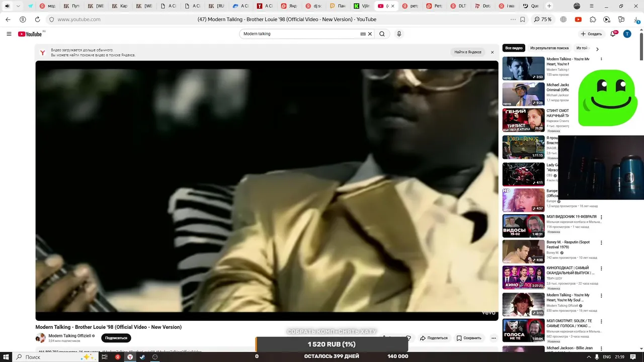Open options for Billie Jean video
This screenshot has width=644, height=362.
click(x=601, y=348)
